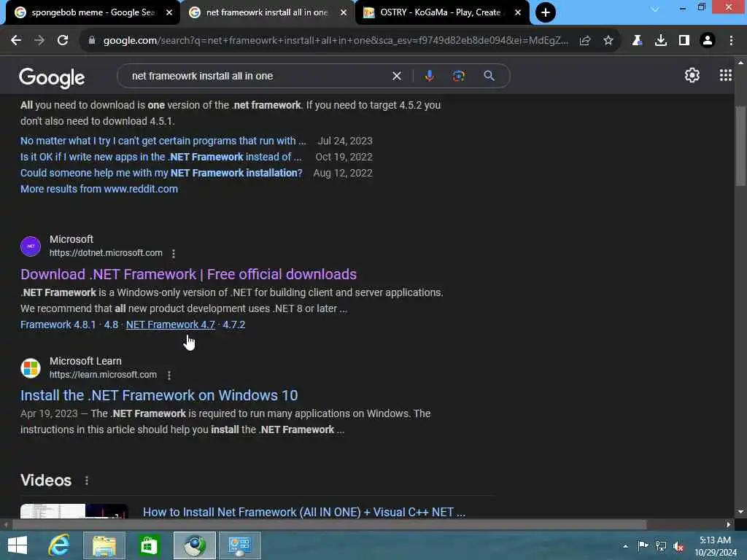Image resolution: width=747 pixels, height=560 pixels.
Task: Open the clock showing 5:13 AM
Action: pyautogui.click(x=715, y=546)
